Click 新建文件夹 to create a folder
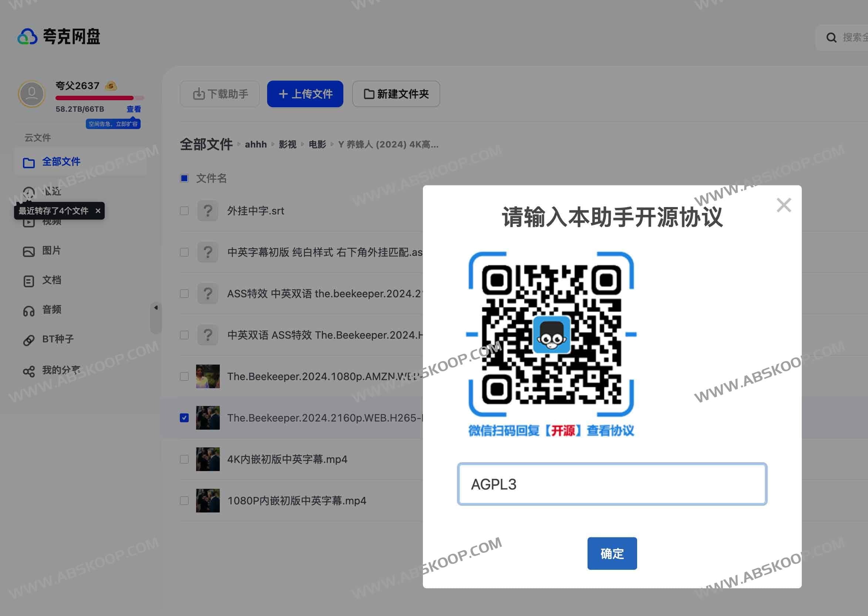 [396, 94]
